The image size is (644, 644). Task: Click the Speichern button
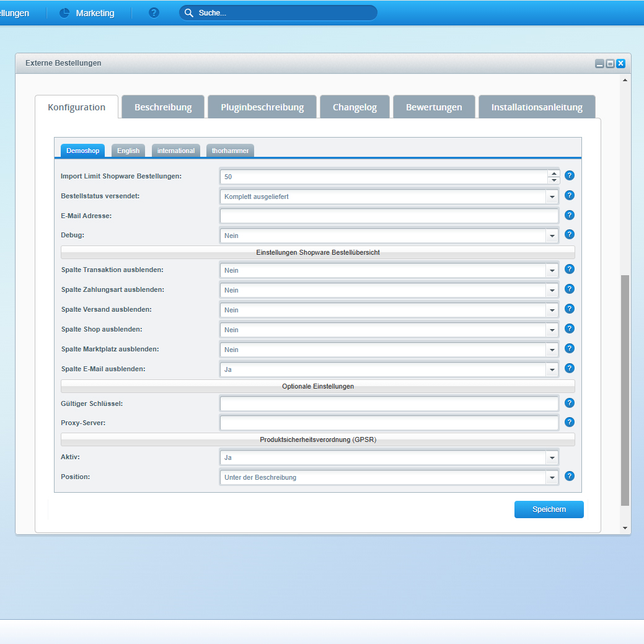[x=549, y=509]
